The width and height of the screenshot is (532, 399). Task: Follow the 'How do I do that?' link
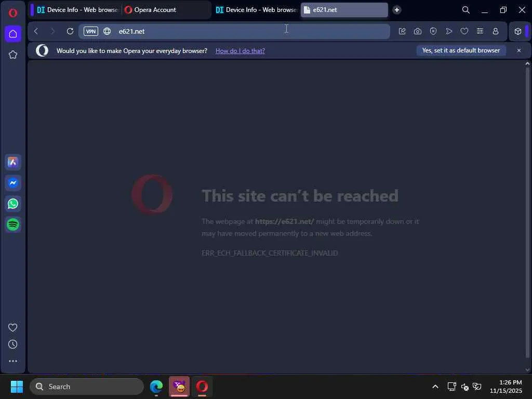tap(240, 51)
